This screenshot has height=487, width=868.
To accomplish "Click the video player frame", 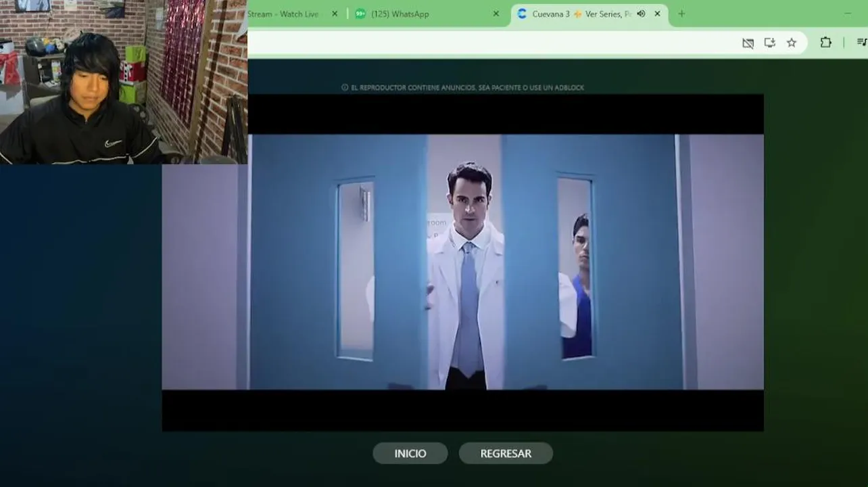I will click(463, 262).
